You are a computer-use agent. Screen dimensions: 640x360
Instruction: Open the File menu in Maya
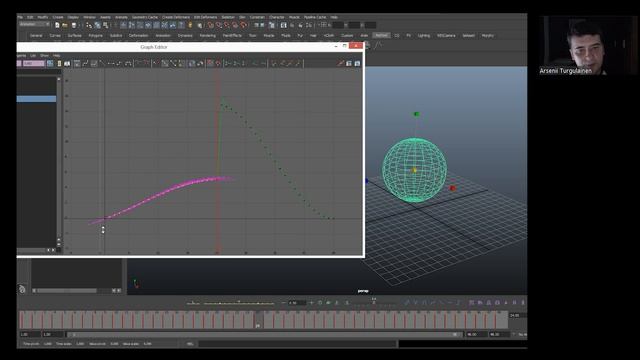tap(20, 17)
